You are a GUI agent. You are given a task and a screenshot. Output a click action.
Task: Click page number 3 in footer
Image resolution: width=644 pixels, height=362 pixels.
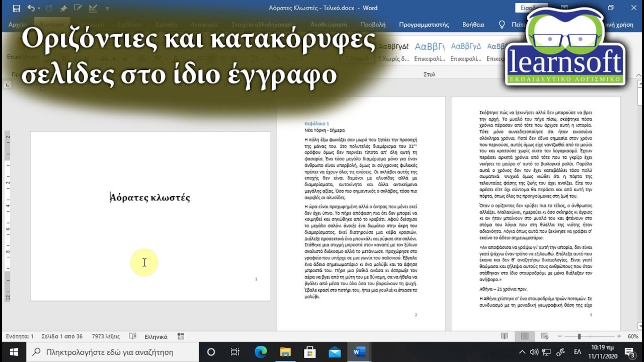click(590, 315)
